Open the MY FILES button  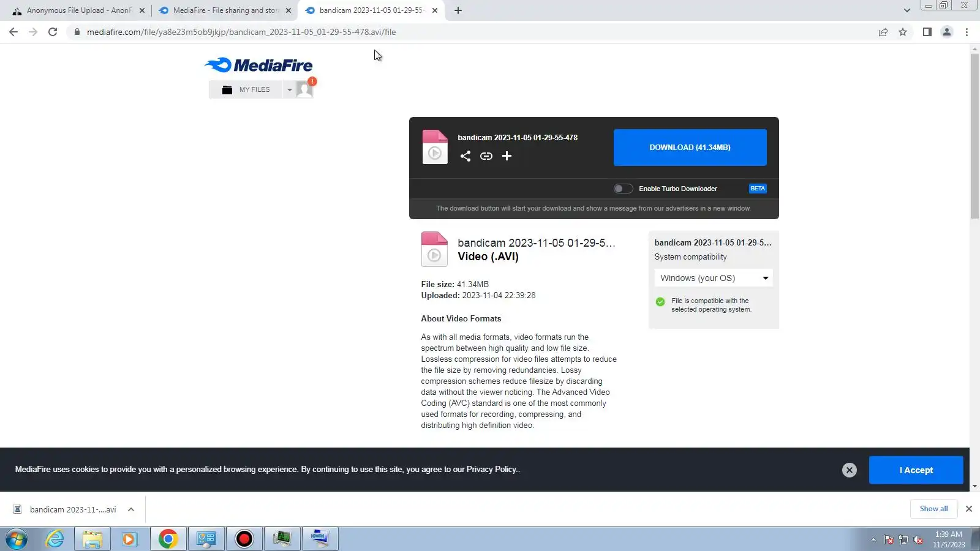pyautogui.click(x=246, y=89)
